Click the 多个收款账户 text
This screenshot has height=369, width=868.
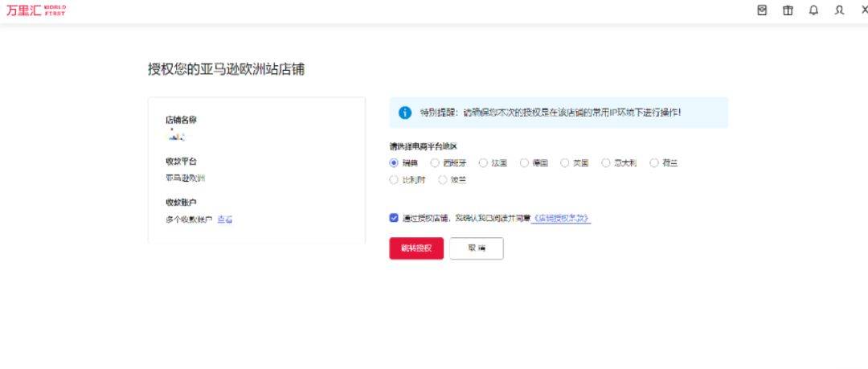click(189, 219)
